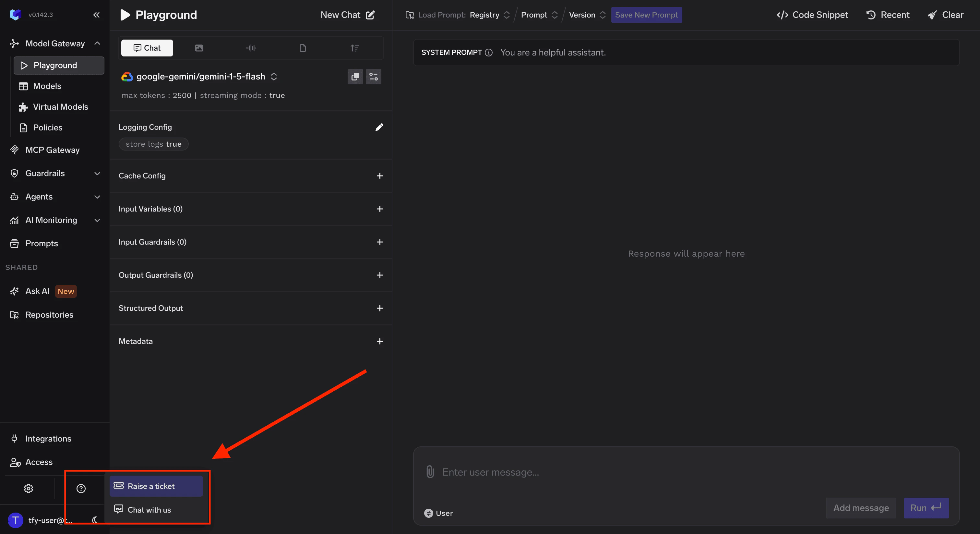Open Policies in the sidebar

(41, 127)
